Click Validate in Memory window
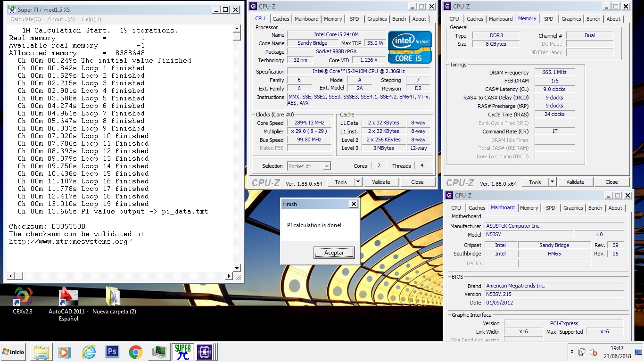The image size is (644, 362). pyautogui.click(x=575, y=182)
